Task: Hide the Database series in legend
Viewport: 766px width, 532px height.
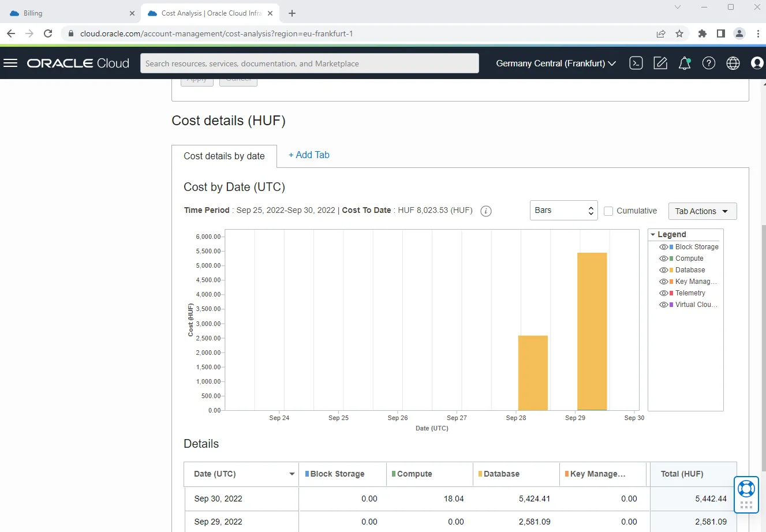Action: [x=664, y=270]
